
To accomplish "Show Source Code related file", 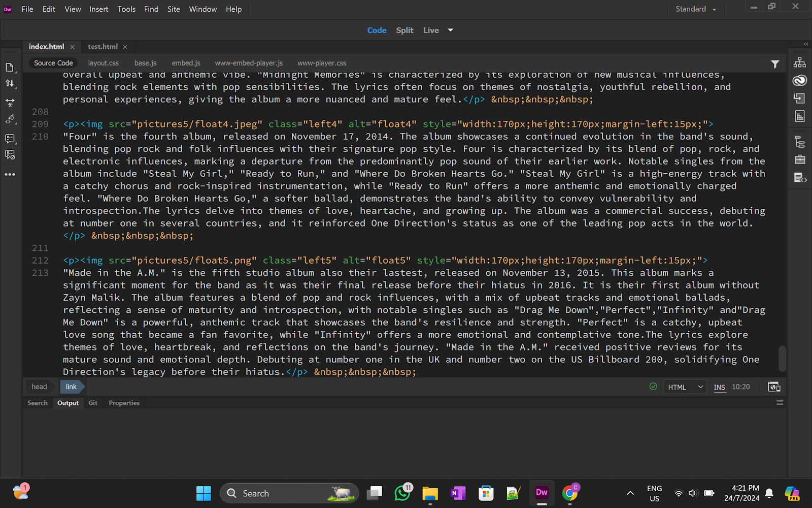I will tap(53, 63).
